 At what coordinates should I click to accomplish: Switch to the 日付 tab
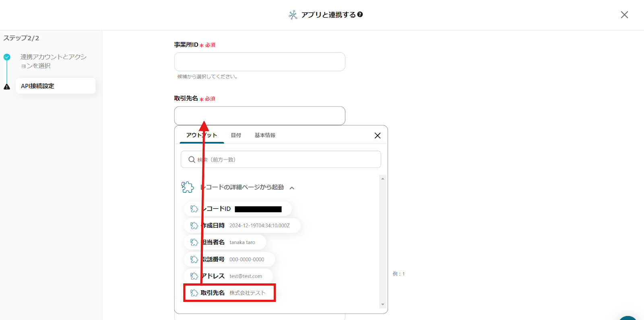[x=236, y=135]
